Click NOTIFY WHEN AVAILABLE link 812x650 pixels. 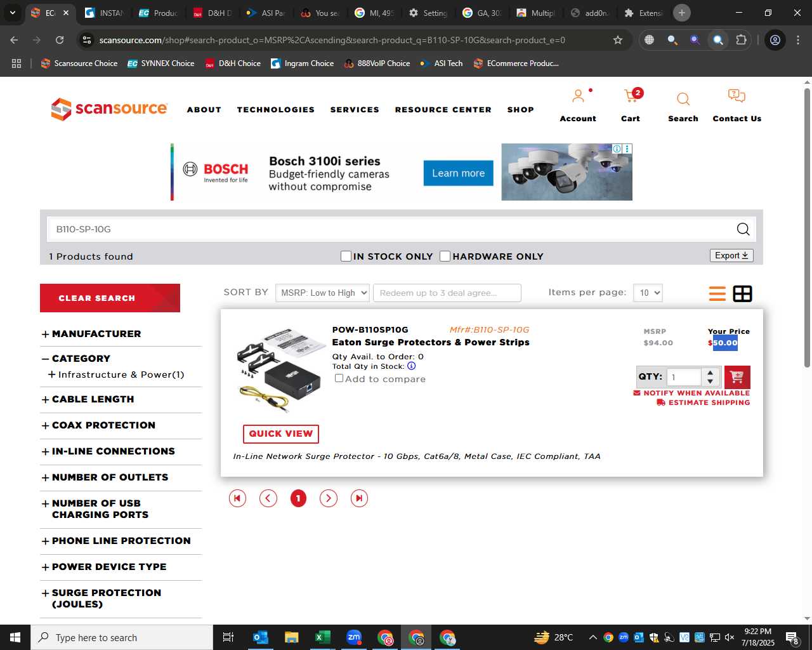click(691, 393)
